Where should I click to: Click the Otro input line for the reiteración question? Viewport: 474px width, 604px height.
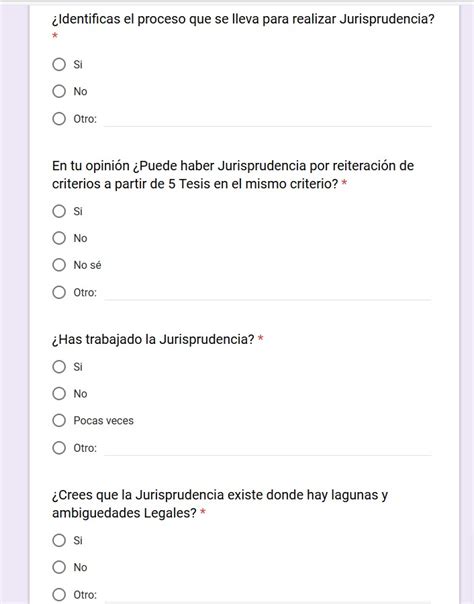click(268, 293)
